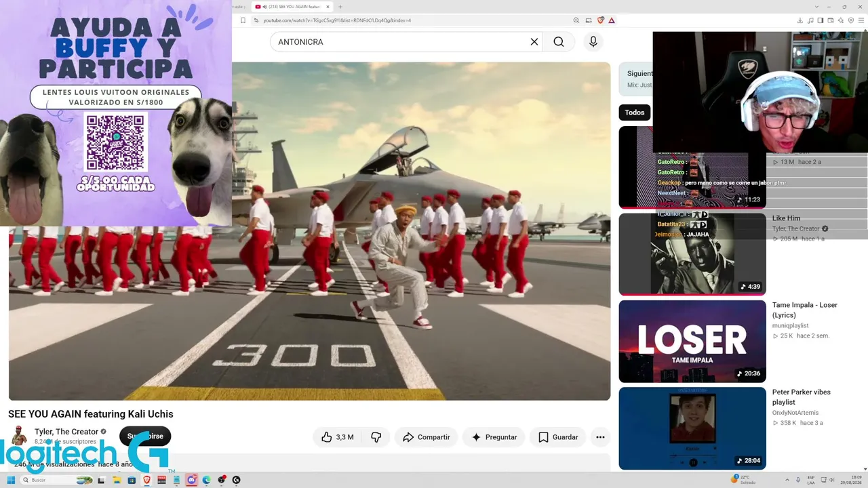Open the Peter Parker vibes playlist thumbnail
The image size is (868, 488).
tap(692, 428)
